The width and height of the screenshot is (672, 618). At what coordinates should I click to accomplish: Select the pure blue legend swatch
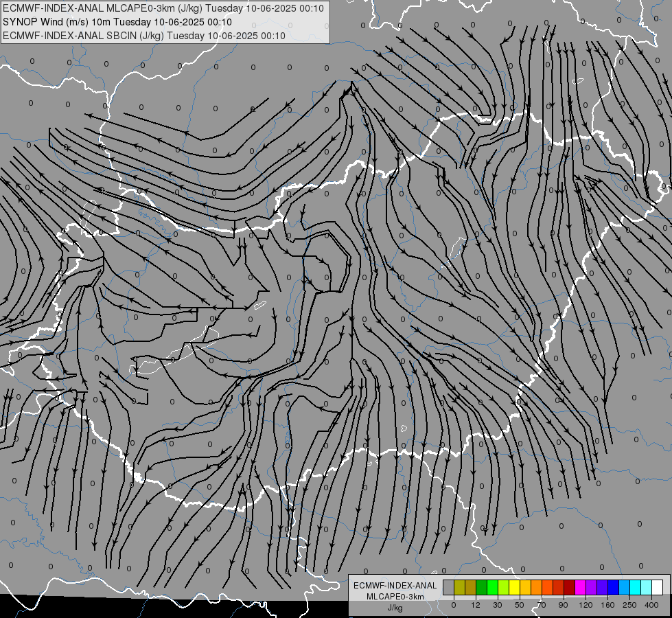tap(614, 587)
